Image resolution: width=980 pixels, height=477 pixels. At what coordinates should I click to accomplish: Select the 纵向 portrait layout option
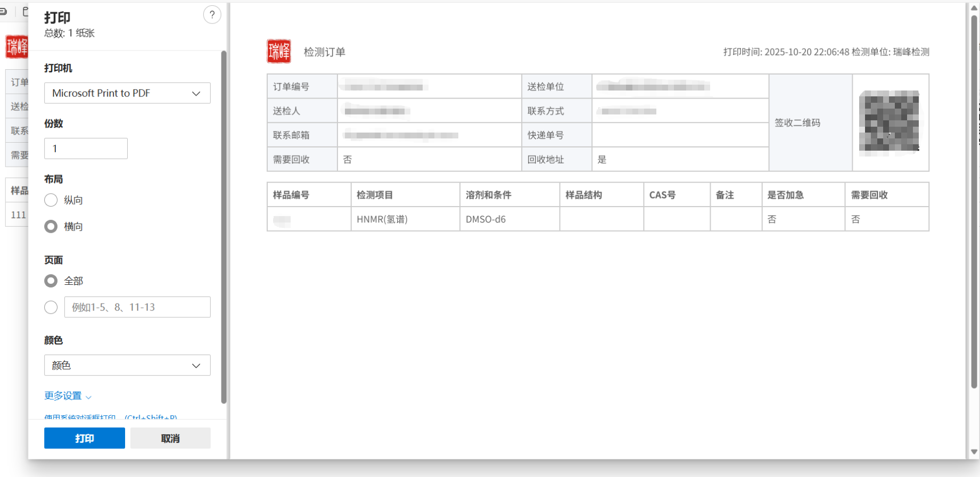(x=51, y=200)
